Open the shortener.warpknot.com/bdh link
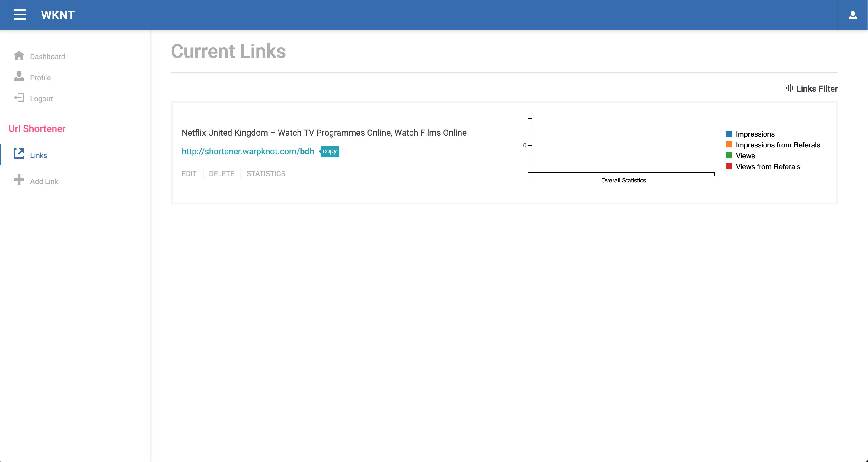The width and height of the screenshot is (868, 462). coord(248,151)
